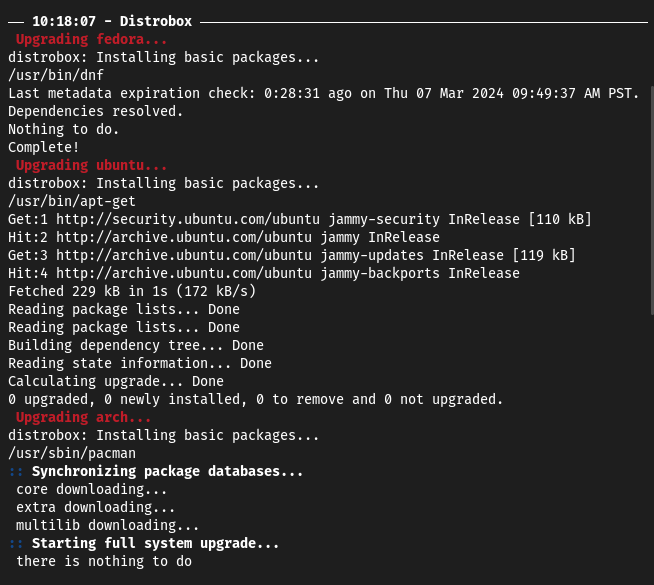
Task: Click the red "Upgrading fedora..." heading
Action: tap(92, 39)
